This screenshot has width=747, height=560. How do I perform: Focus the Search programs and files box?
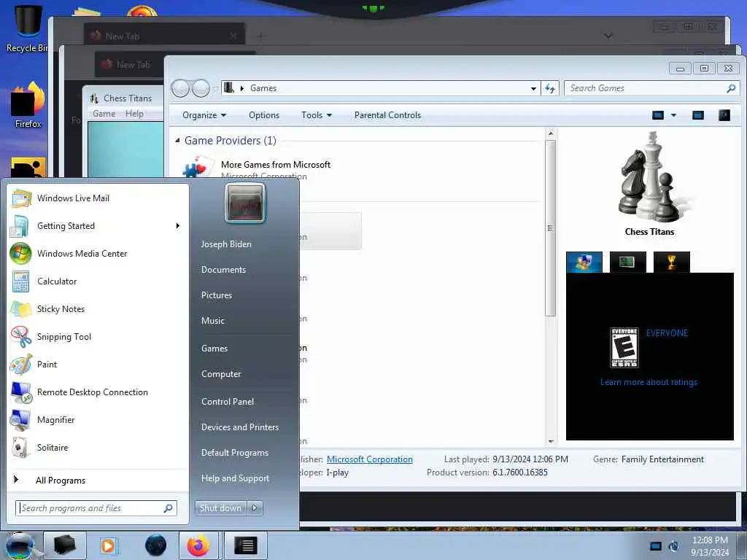pos(96,508)
